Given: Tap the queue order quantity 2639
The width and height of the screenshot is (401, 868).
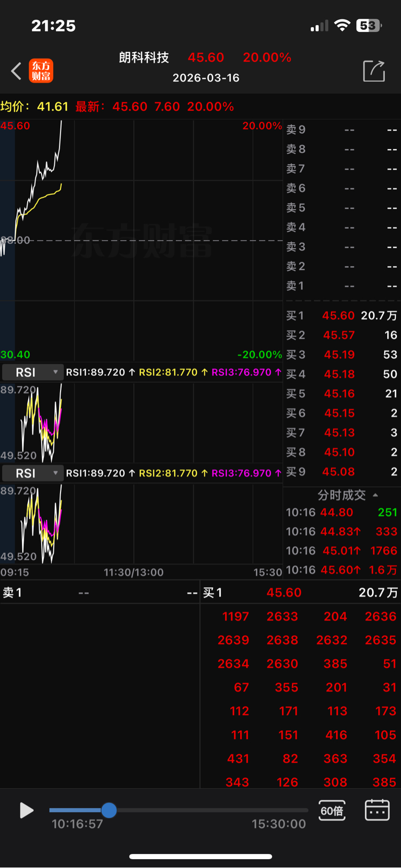Looking at the screenshot, I should [x=233, y=640].
